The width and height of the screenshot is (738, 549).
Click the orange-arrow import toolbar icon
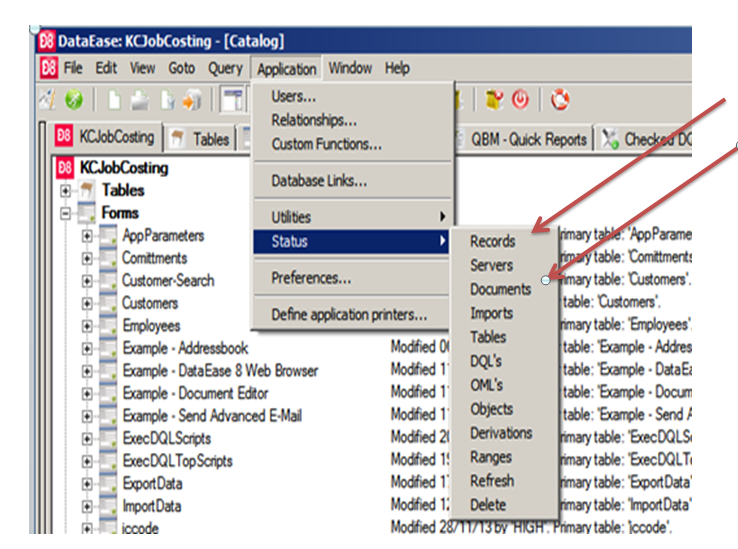click(x=192, y=100)
